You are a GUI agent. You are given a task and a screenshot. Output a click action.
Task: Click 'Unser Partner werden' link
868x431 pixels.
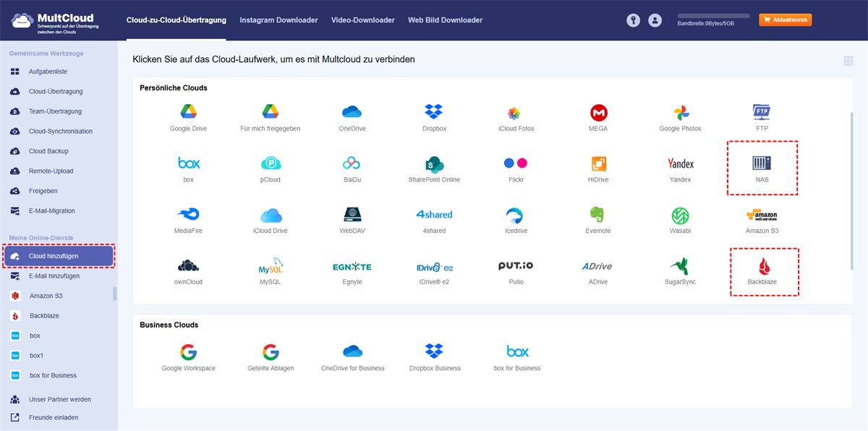point(59,399)
